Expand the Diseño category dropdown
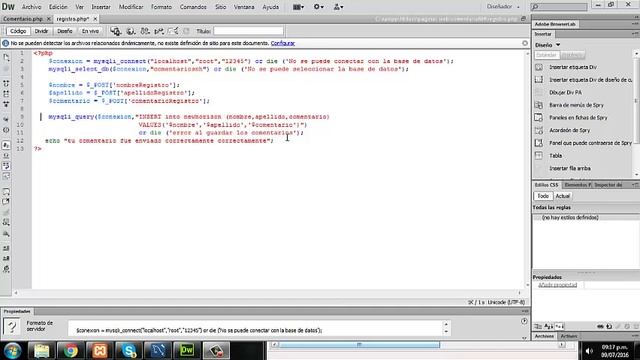 click(548, 45)
